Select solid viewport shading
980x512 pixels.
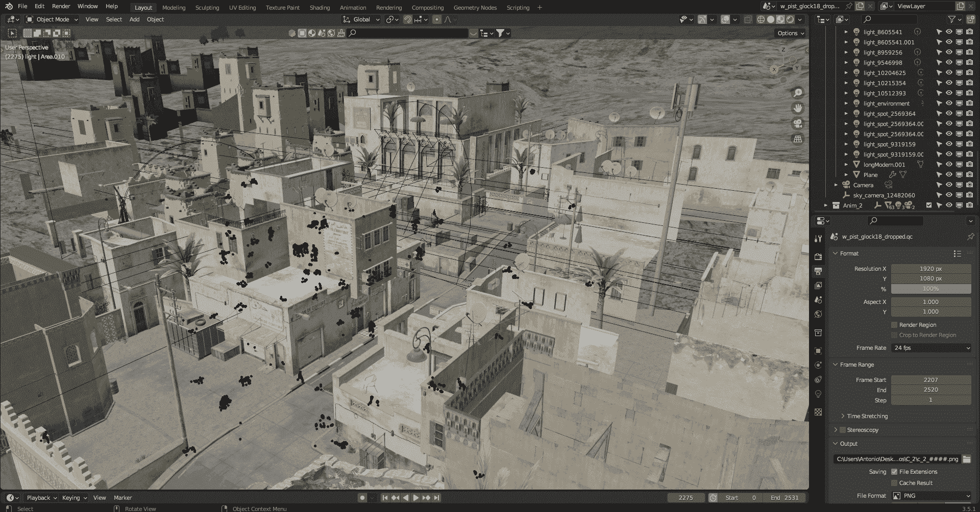tap(771, 19)
